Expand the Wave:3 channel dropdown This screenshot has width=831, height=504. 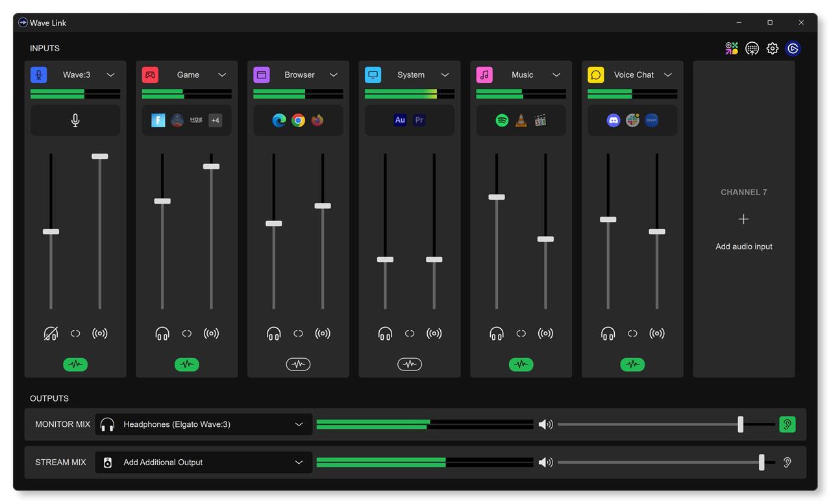tap(110, 75)
